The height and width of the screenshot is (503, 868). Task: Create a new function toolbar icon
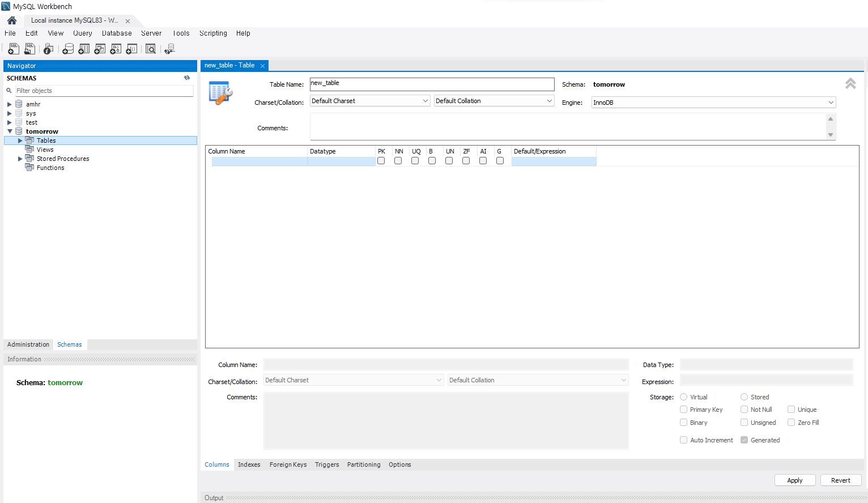131,49
